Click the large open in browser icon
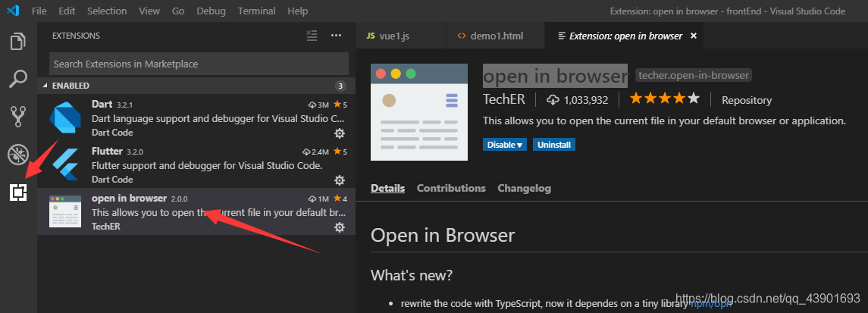 coord(419,112)
